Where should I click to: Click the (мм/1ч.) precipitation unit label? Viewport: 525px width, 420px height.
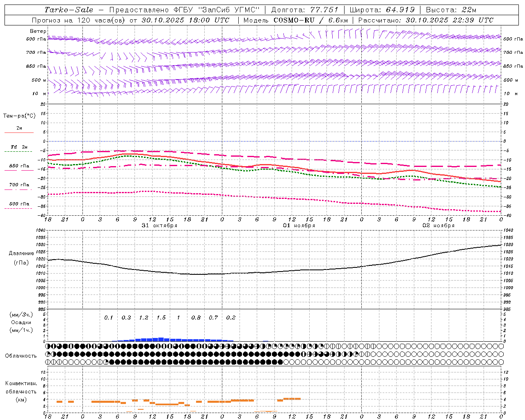point(21,330)
